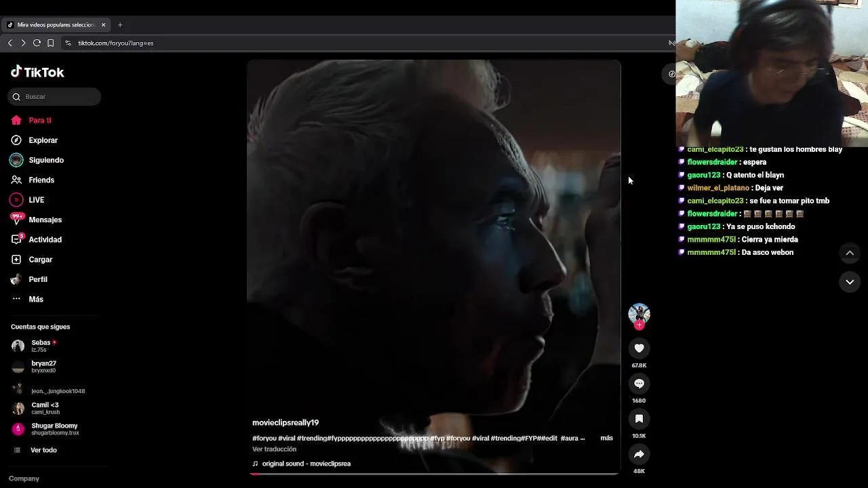Screen dimensions: 868x488
Task: Open the Para ti feed
Action: click(39, 121)
